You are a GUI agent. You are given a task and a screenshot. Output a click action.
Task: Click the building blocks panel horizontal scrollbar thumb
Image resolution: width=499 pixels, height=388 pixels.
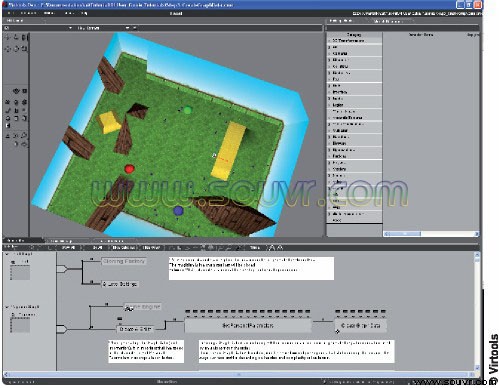pyautogui.click(x=402, y=234)
